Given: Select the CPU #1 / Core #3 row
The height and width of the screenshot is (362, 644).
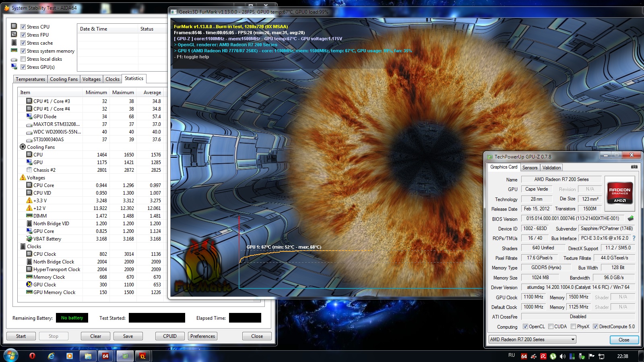Looking at the screenshot, I should click(x=93, y=101).
